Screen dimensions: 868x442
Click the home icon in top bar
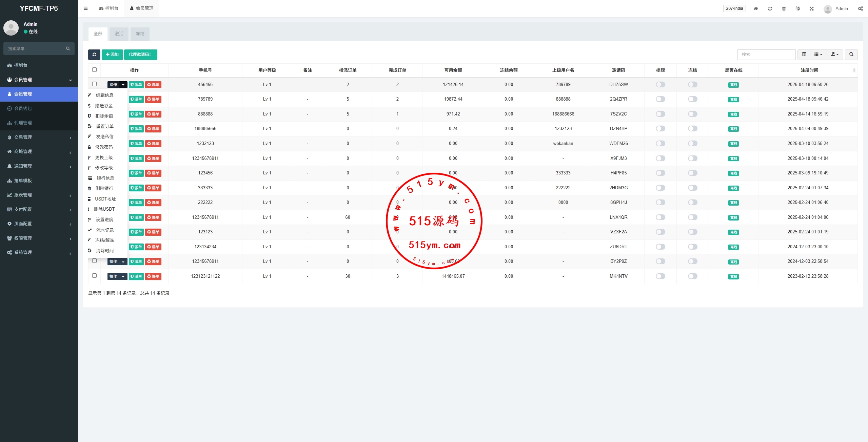coord(756,9)
